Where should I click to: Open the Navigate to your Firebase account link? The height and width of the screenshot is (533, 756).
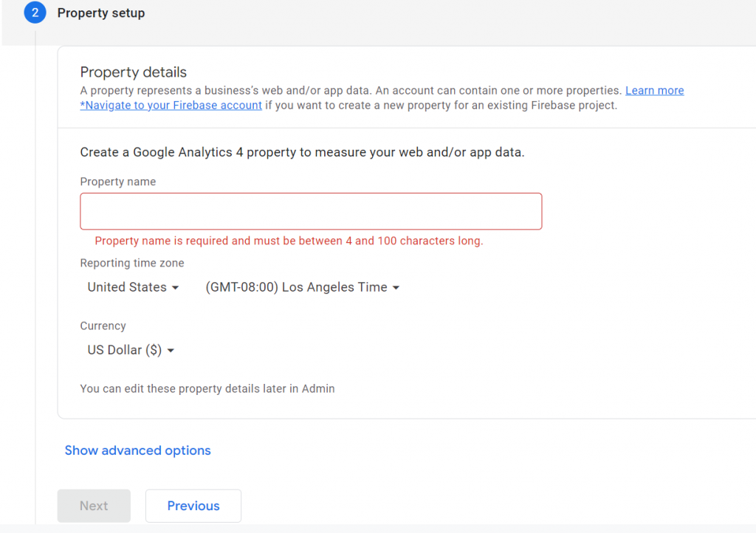coord(171,105)
